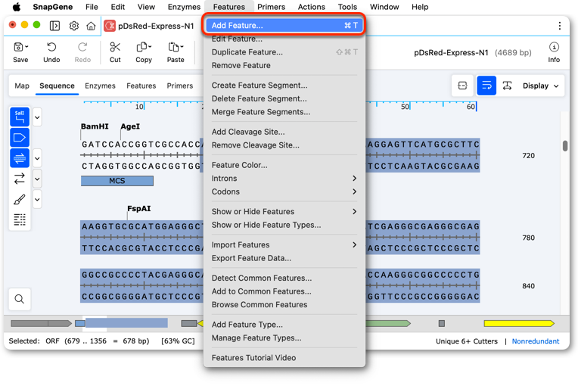
Task: Open the Save dropdown arrow
Action: pyautogui.click(x=26, y=47)
